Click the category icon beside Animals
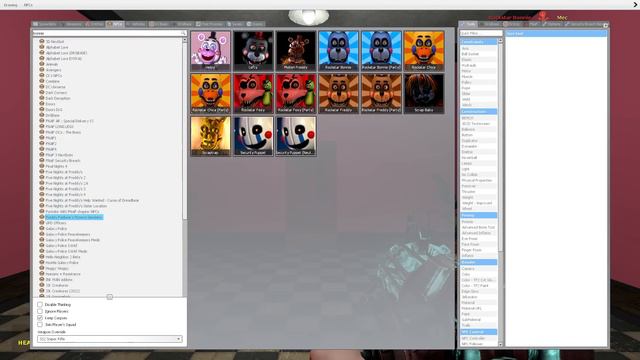640x360 pixels. pos(42,64)
